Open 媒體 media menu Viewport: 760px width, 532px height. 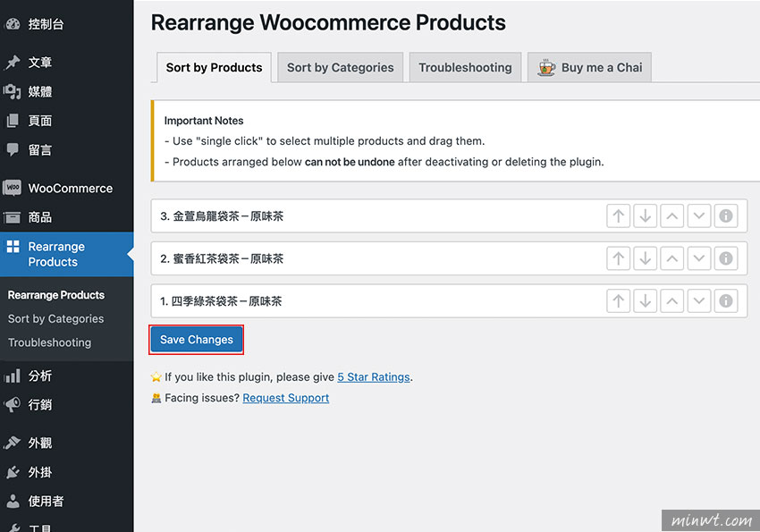(x=66, y=91)
